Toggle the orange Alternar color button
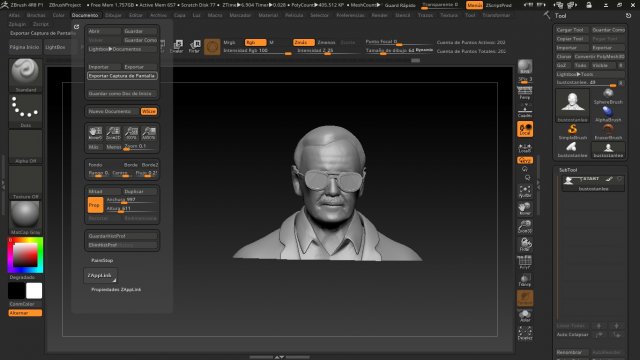 (x=25, y=313)
